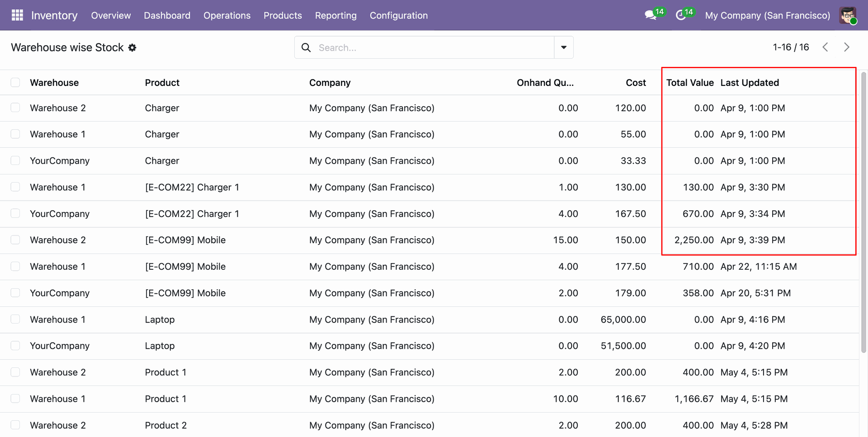The width and height of the screenshot is (868, 437).
Task: Click into the Search field
Action: [x=434, y=47]
